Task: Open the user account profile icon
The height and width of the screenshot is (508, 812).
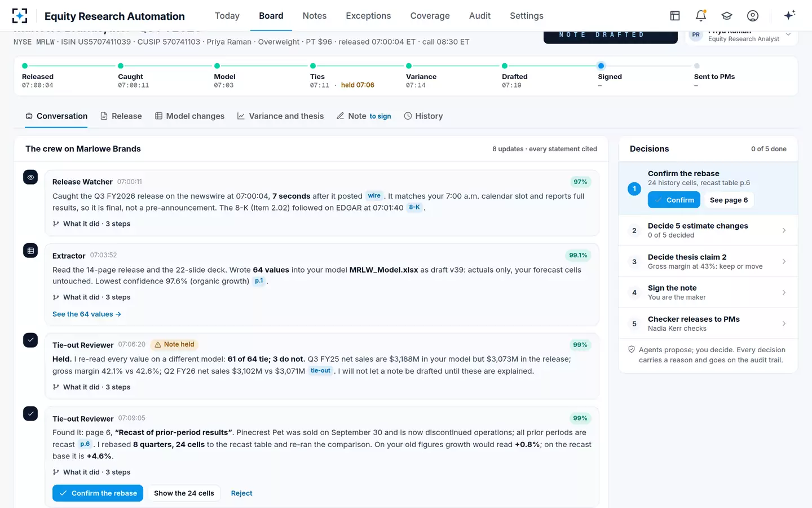Action: [753, 16]
